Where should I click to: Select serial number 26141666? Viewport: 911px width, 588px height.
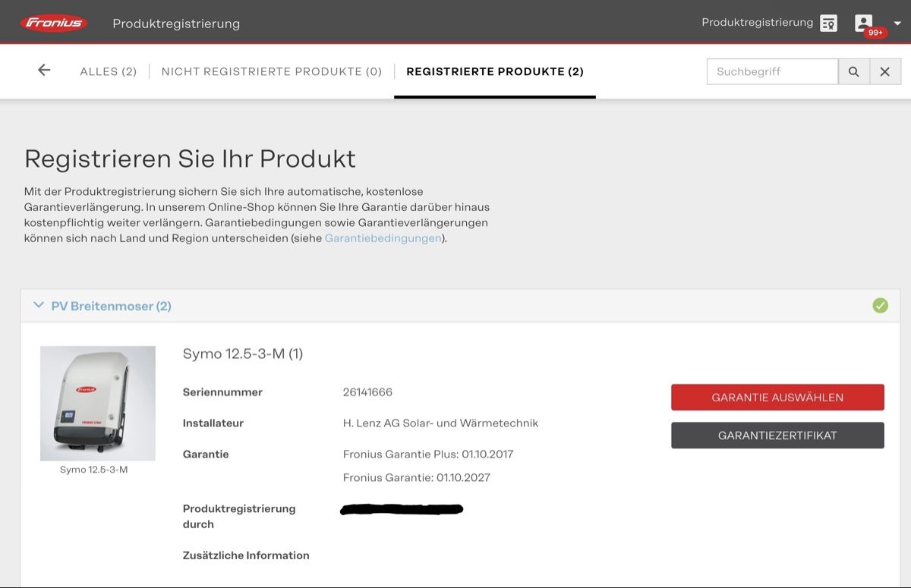[x=367, y=392]
